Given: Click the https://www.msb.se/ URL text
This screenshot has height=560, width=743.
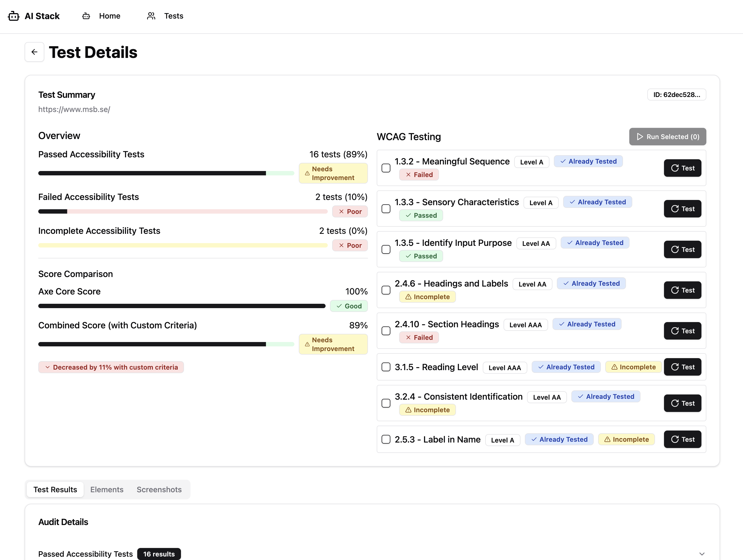Looking at the screenshot, I should click(x=74, y=110).
